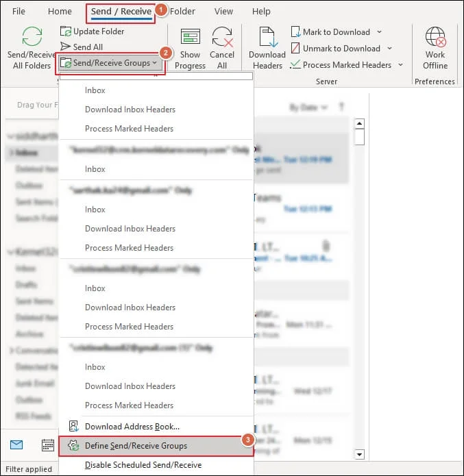Click the message list scroll down arrow

tap(359, 454)
